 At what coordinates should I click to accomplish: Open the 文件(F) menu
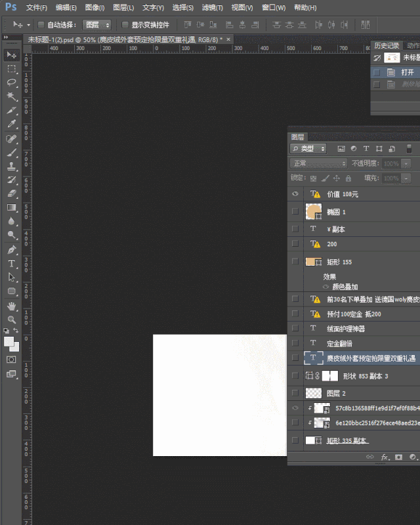37,8
